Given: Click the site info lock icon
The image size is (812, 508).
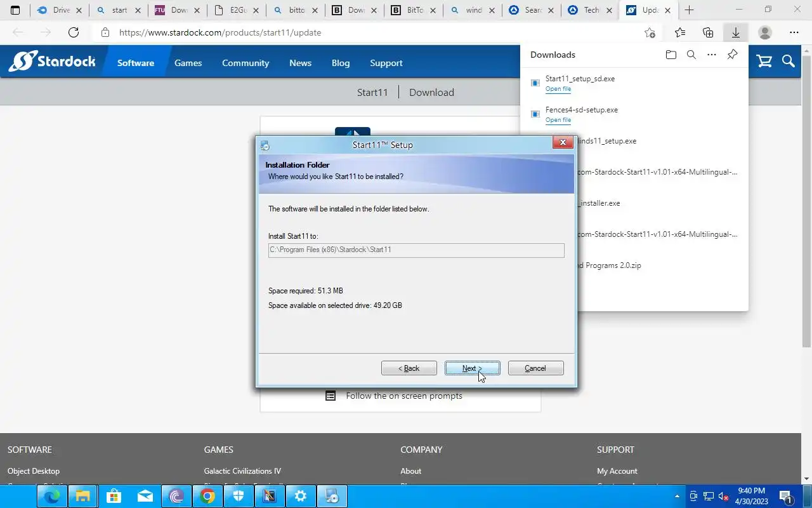Looking at the screenshot, I should 105,32.
